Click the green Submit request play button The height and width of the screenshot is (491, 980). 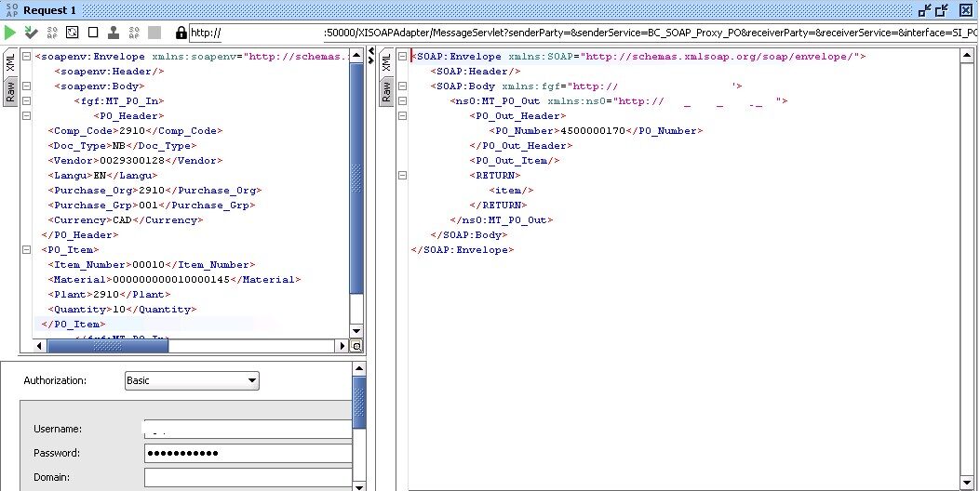[x=10, y=33]
